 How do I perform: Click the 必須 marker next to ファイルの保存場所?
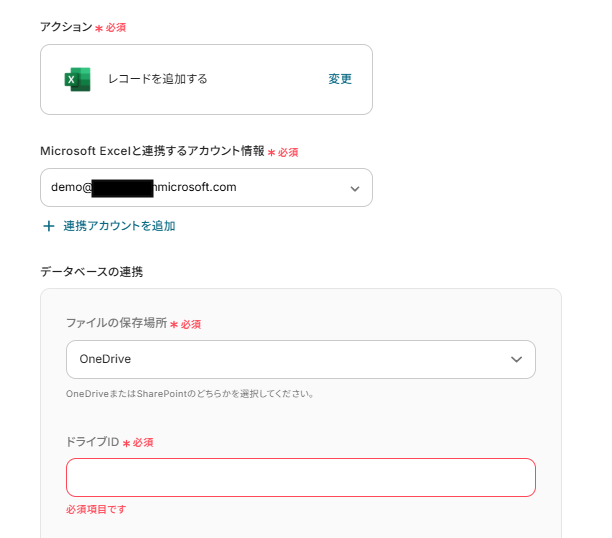coord(190,324)
